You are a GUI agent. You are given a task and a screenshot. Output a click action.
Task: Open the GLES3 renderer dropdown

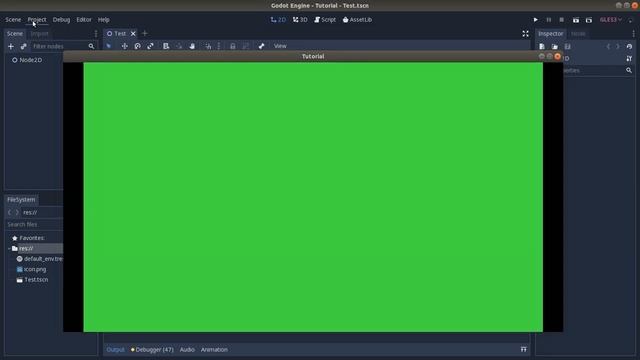pos(611,20)
